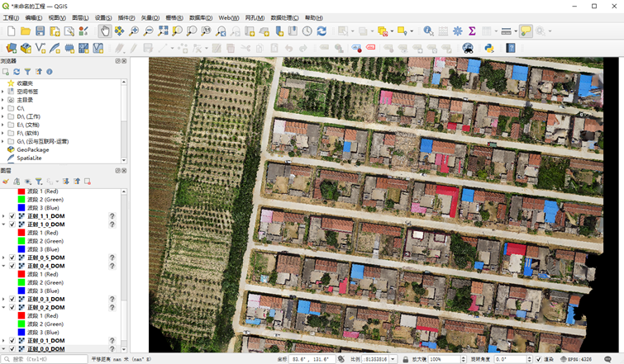Expand the 正射_0_3_DOM layer tree
The width and height of the screenshot is (624, 364).
pos(3,300)
